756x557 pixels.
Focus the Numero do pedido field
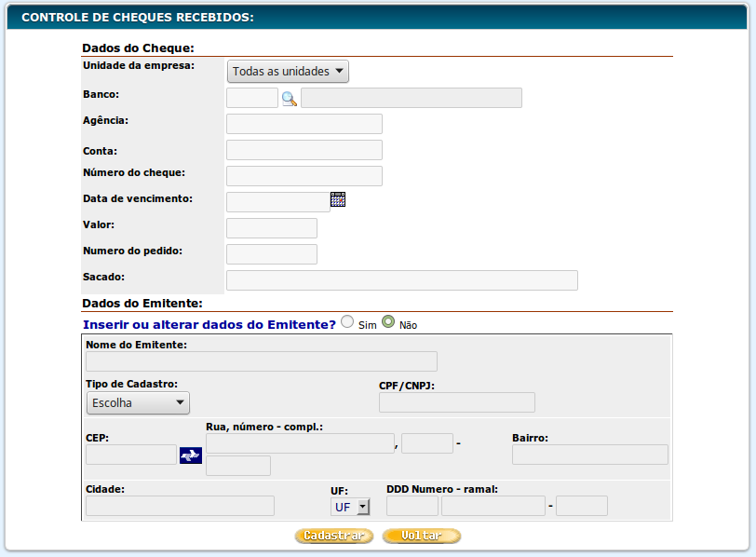[x=271, y=254]
